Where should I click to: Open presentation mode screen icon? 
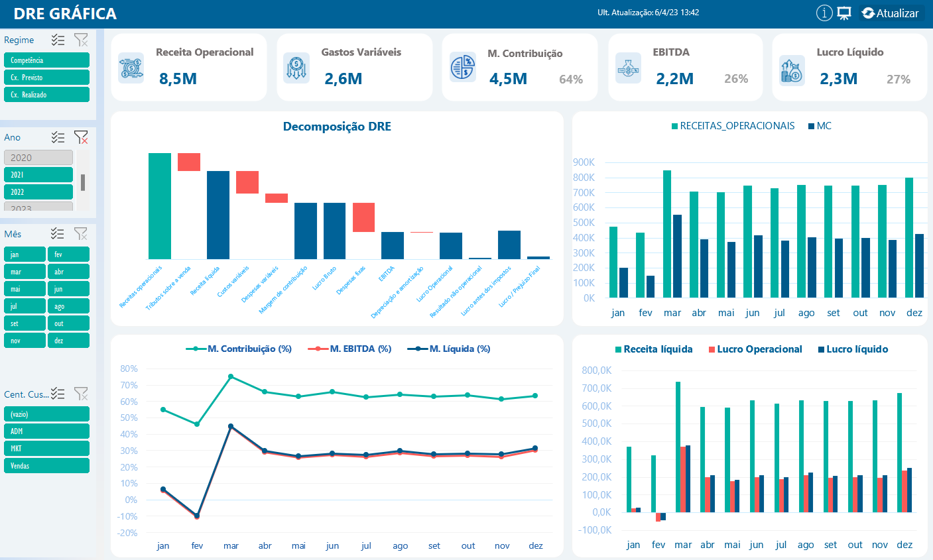tap(844, 13)
